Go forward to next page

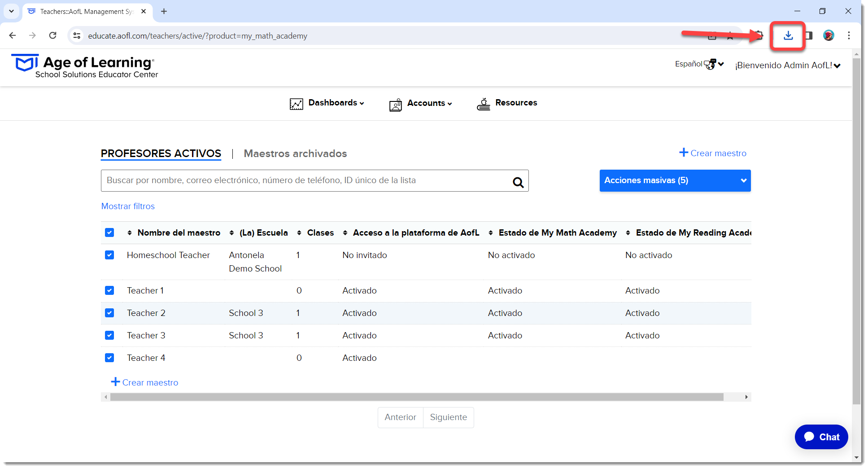32,35
